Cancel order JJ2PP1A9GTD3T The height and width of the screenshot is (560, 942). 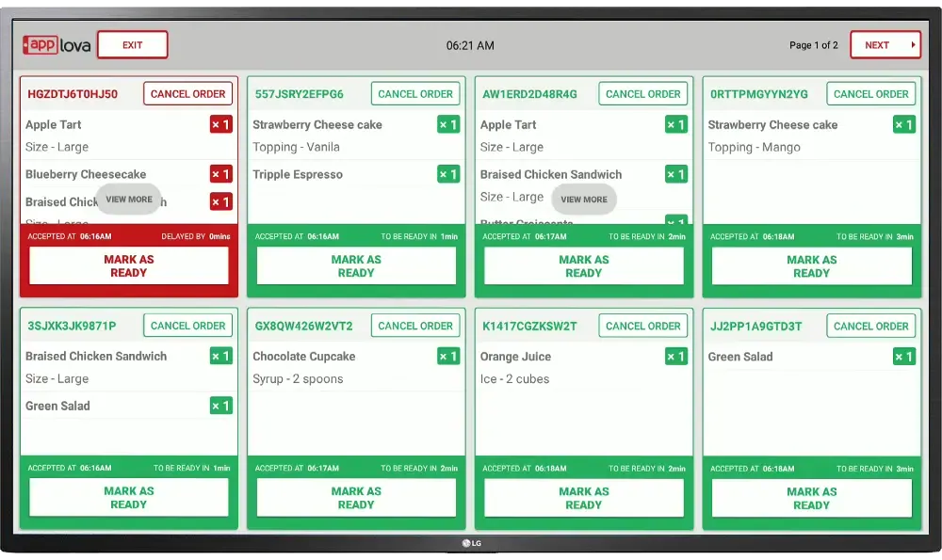pos(870,326)
